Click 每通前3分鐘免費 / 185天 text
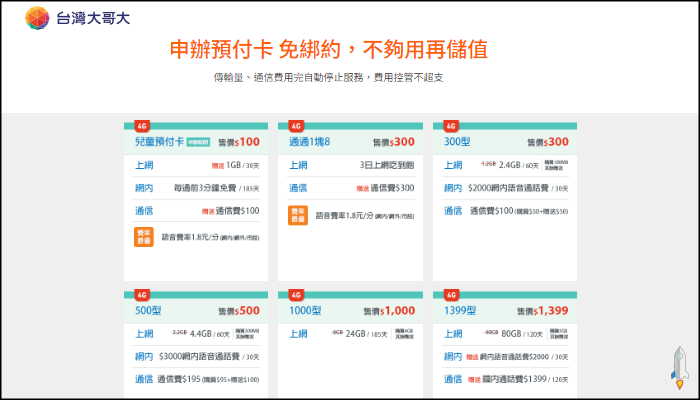This screenshot has width=700, height=400. point(217,188)
